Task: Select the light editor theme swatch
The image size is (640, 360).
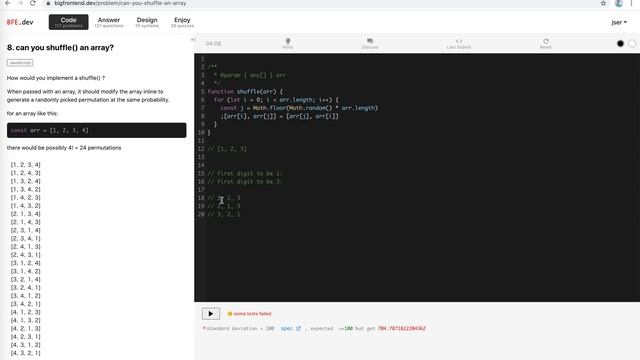Action: point(632,43)
